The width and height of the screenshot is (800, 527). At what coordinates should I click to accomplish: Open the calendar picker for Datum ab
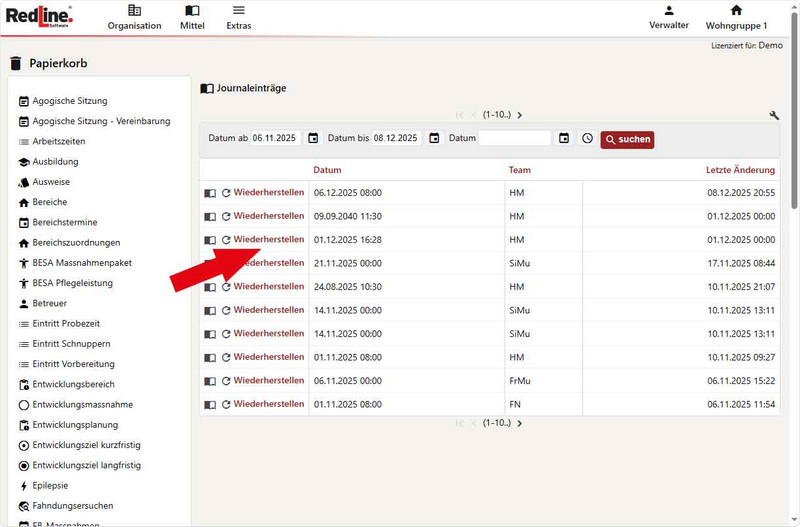click(x=313, y=138)
